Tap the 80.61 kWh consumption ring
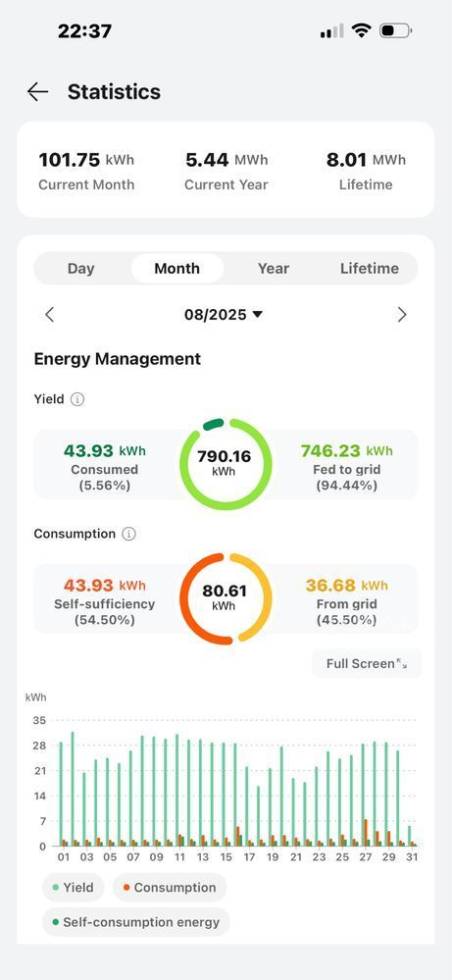The image size is (452, 980). coord(226,598)
